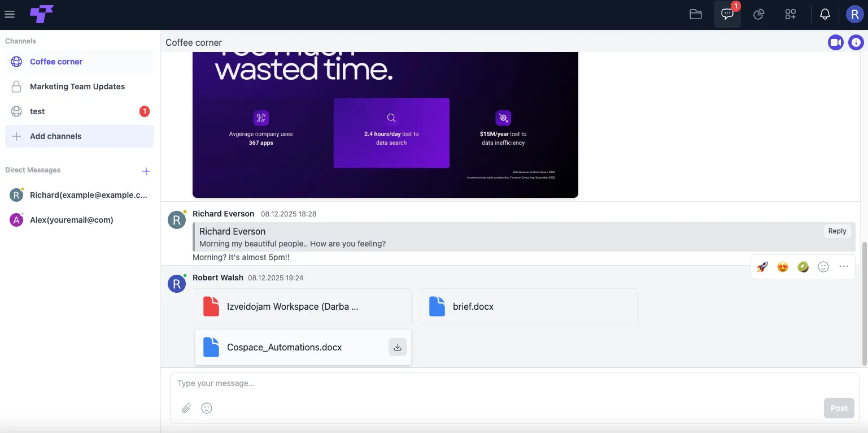Open the Izveidojam Workspace file attachment
Image resolution: width=868 pixels, height=433 pixels.
[303, 306]
